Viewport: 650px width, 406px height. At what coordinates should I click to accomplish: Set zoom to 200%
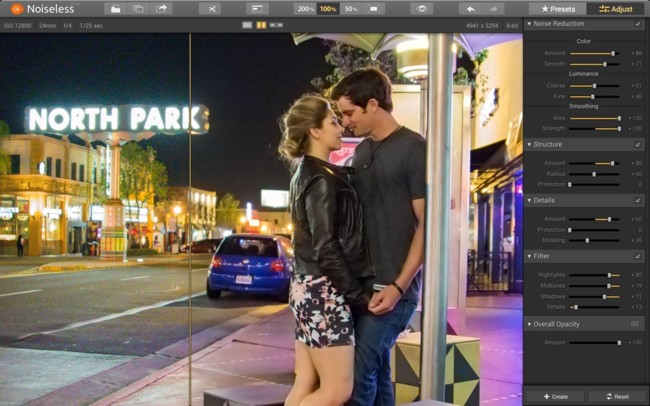pyautogui.click(x=305, y=9)
